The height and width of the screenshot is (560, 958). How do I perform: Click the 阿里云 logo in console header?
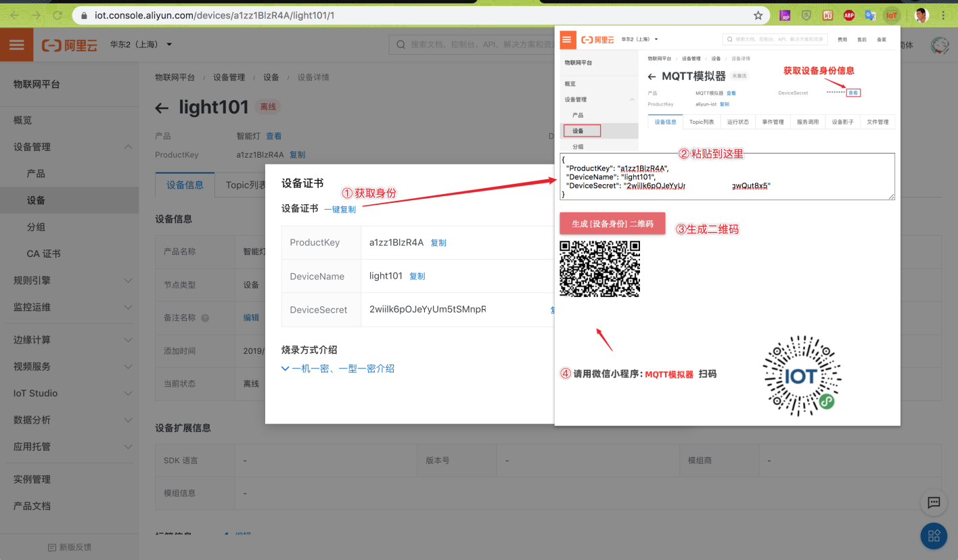[x=70, y=45]
